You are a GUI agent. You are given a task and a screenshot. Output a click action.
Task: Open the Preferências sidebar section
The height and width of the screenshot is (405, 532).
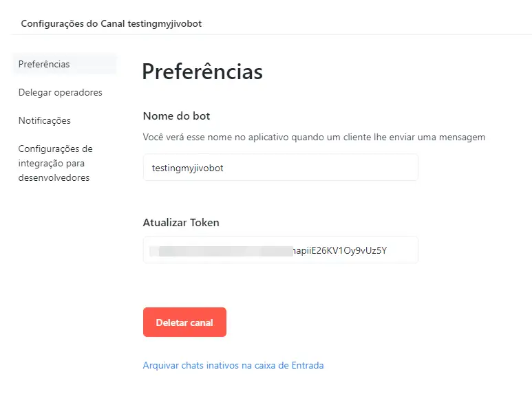pyautogui.click(x=44, y=64)
